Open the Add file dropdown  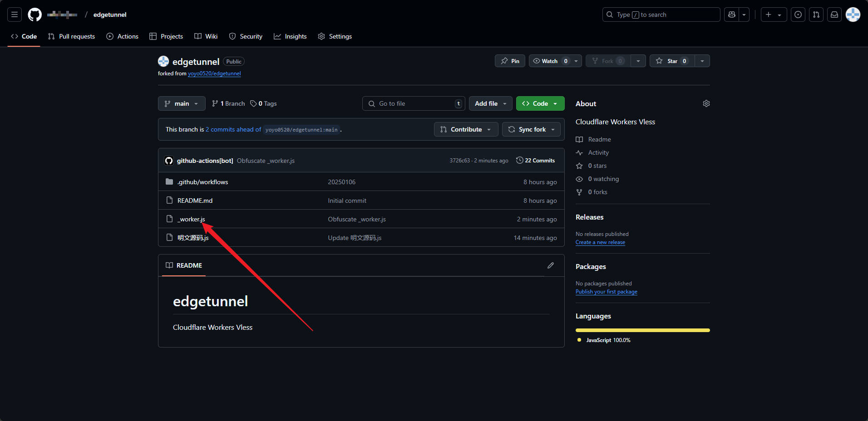pos(491,103)
